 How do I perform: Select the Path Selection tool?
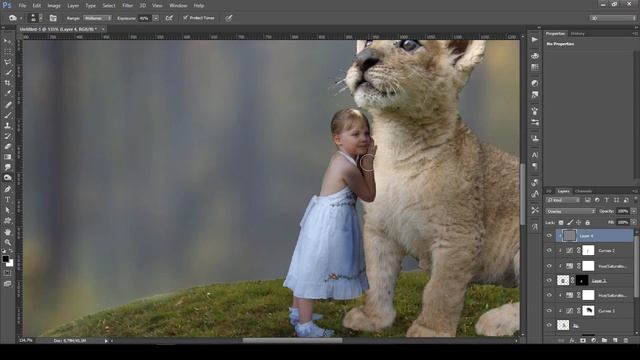[x=7, y=210]
